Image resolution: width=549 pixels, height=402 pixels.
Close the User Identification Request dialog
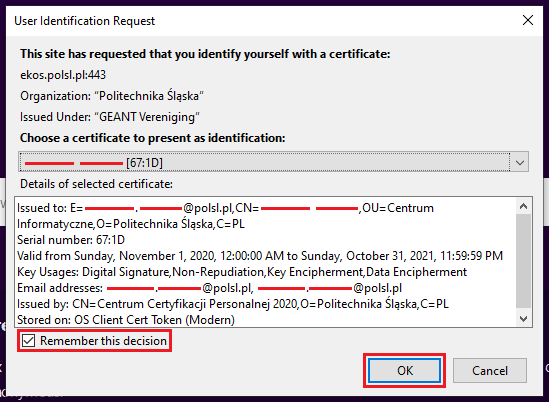528,20
